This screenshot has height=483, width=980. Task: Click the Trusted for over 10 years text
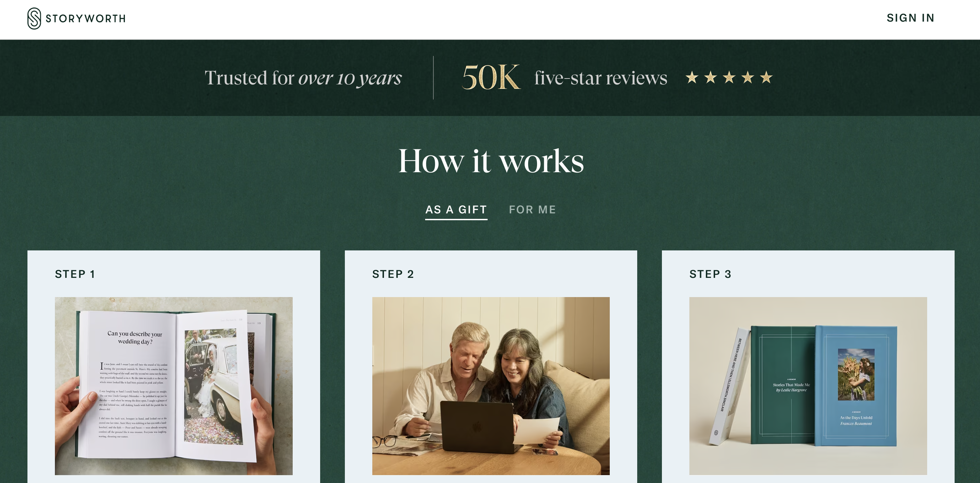(303, 78)
